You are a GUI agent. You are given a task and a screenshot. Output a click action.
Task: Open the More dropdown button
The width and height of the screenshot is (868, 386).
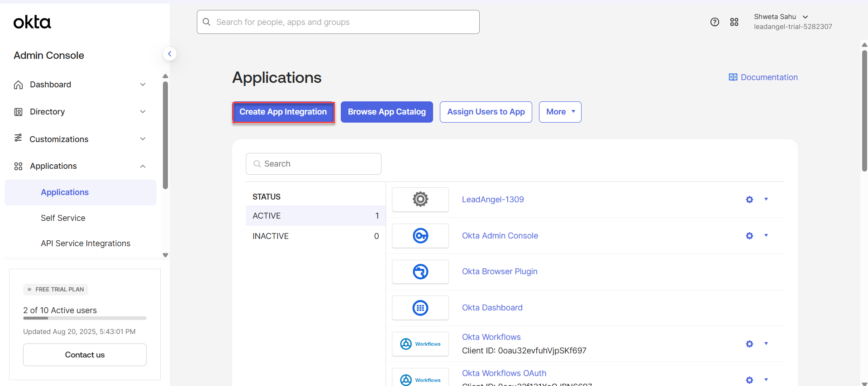coord(560,112)
